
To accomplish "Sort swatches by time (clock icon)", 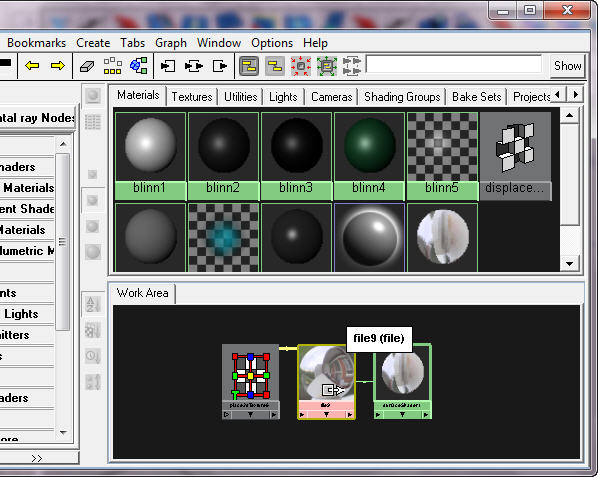I will pyautogui.click(x=93, y=357).
